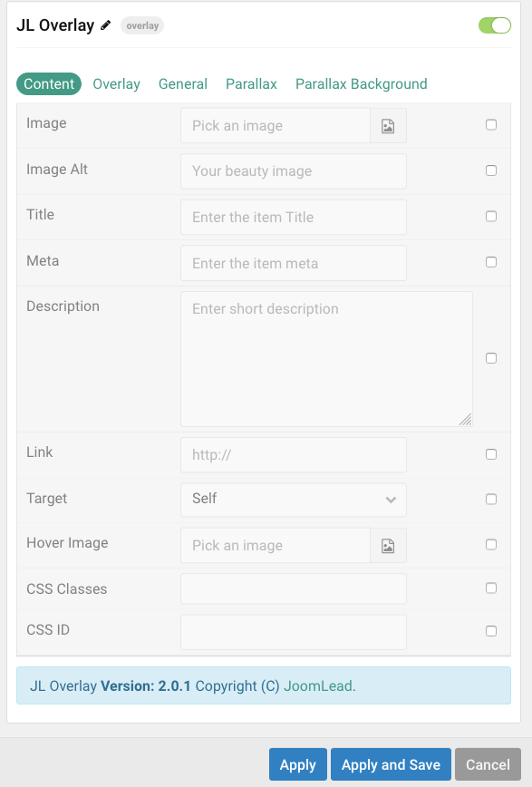Check the override checkbox next to Image
The image size is (532, 787).
tap(490, 125)
